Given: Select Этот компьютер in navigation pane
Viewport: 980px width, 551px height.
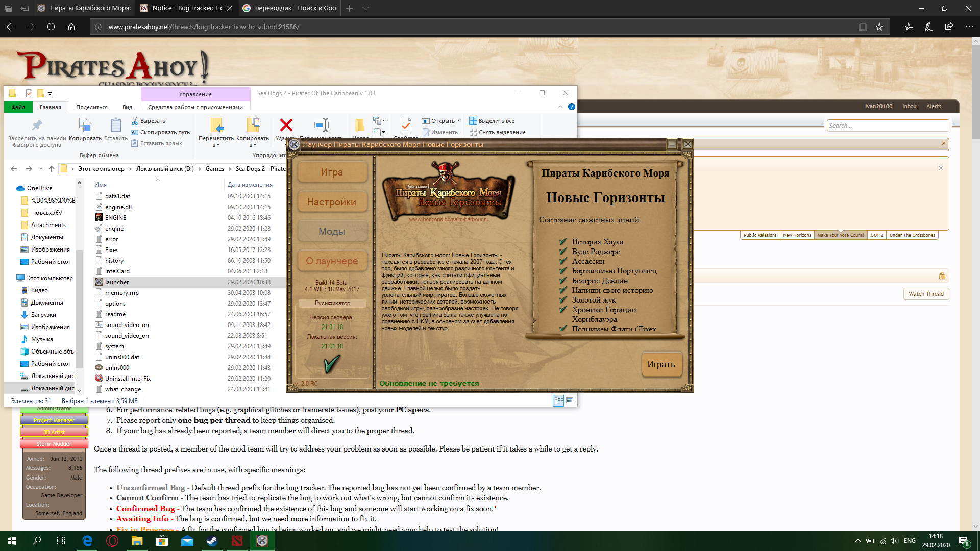Looking at the screenshot, I should click(50, 278).
